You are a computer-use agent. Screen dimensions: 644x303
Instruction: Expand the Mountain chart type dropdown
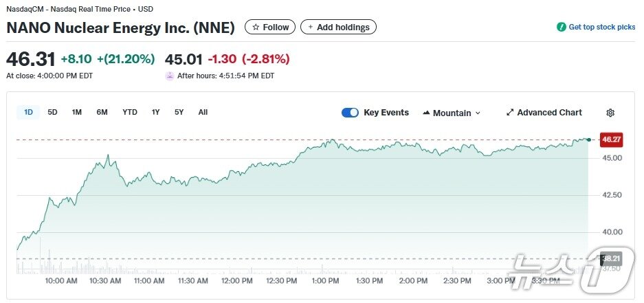[478, 113]
